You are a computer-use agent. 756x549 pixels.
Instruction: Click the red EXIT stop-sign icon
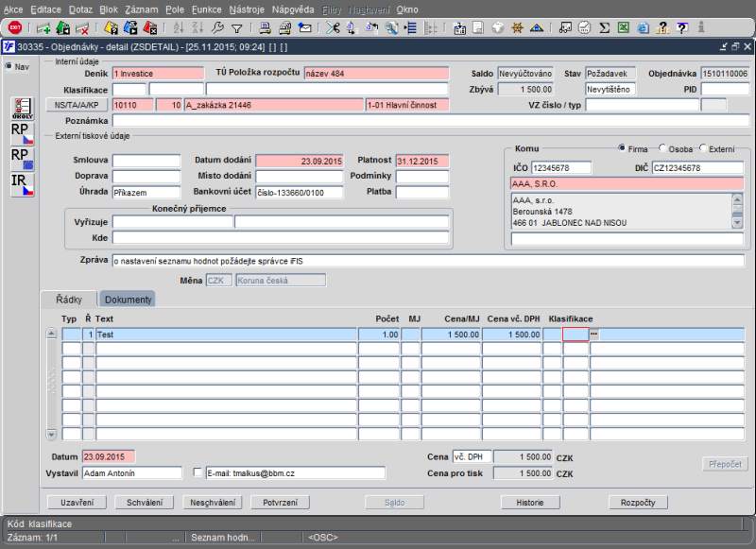click(15, 27)
